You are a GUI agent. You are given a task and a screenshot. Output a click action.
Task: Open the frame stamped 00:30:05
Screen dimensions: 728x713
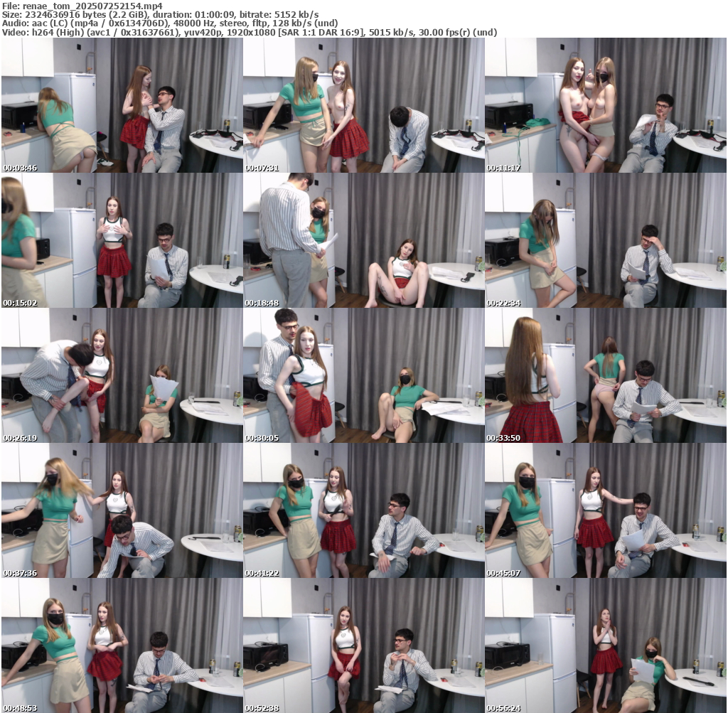[x=363, y=375]
